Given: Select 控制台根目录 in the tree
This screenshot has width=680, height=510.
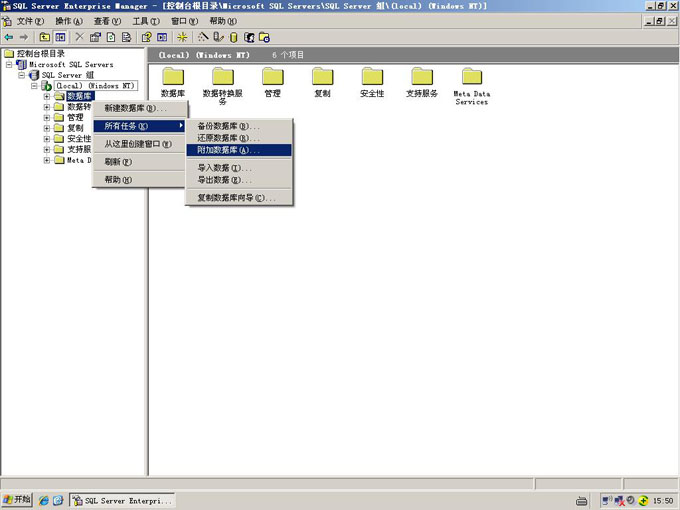Looking at the screenshot, I should 40,54.
